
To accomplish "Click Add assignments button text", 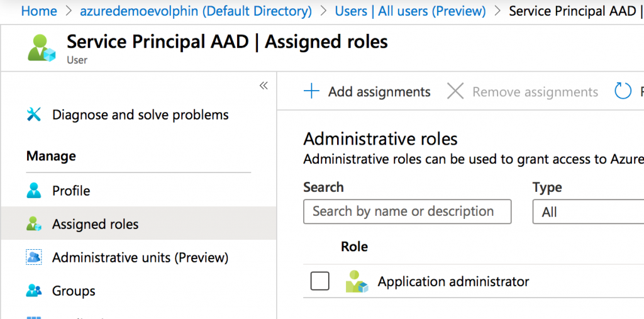I will click(379, 92).
